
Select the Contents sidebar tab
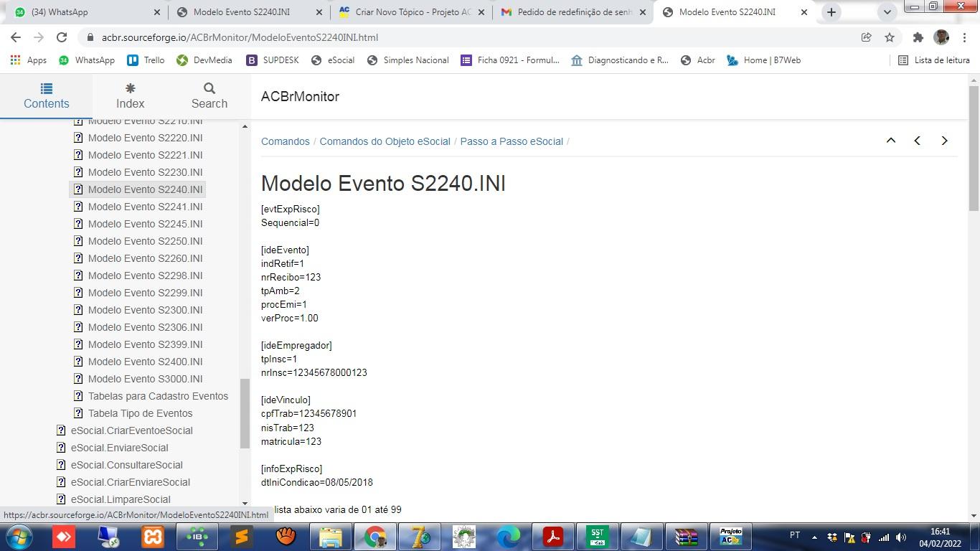tap(46, 95)
